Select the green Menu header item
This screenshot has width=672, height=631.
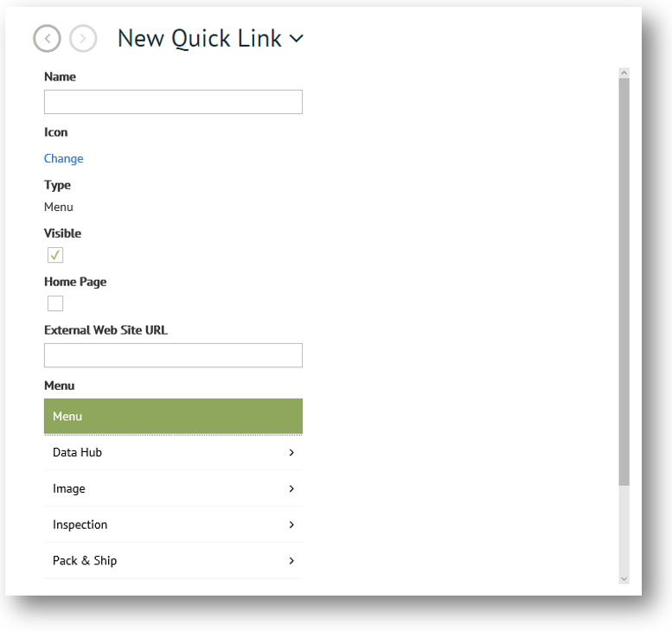tap(173, 416)
